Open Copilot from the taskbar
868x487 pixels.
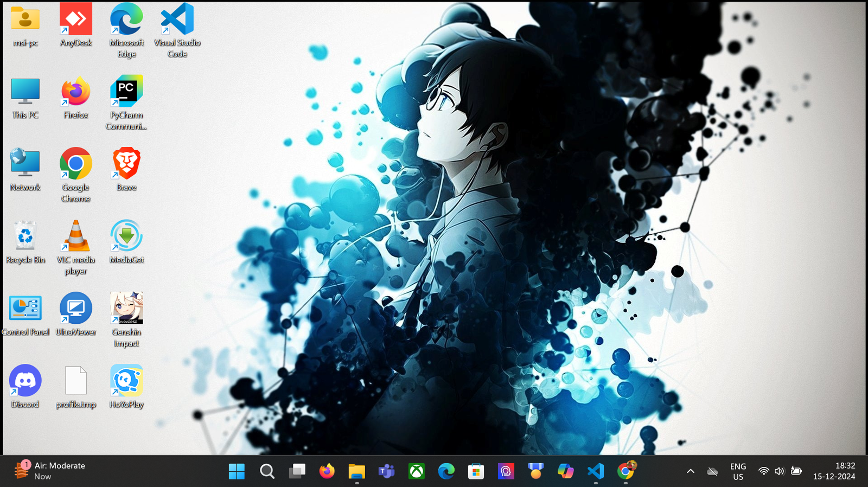click(x=565, y=471)
